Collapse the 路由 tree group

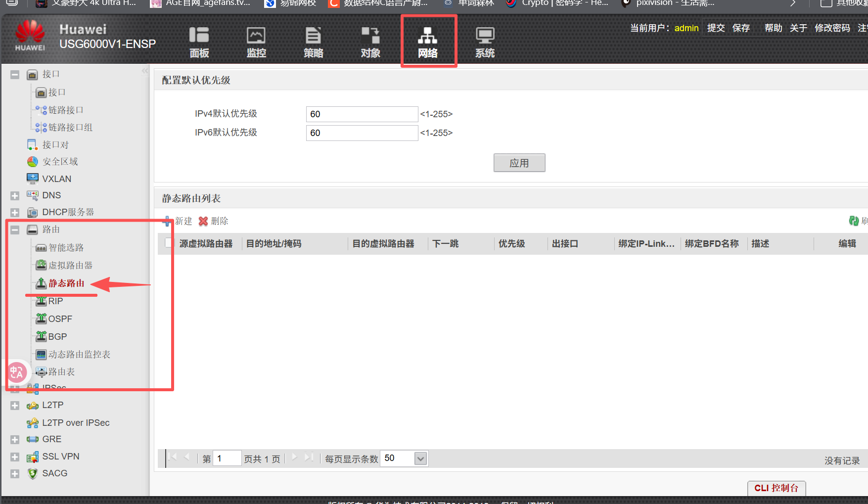pyautogui.click(x=15, y=230)
